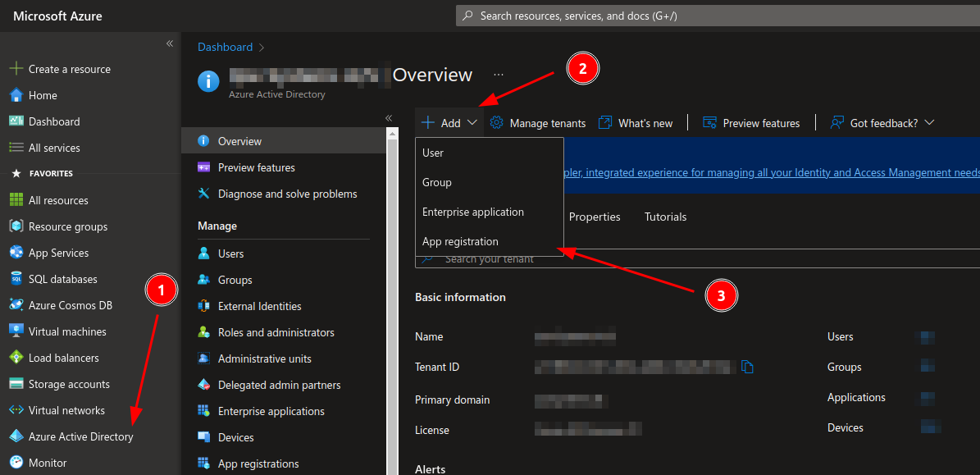
Task: Click the Virtual networks icon
Action: pos(16,411)
